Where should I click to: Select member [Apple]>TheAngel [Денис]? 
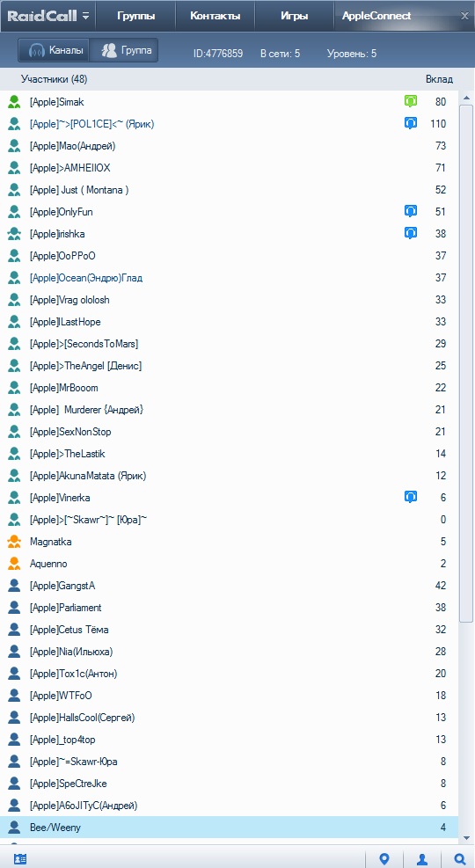(x=230, y=365)
